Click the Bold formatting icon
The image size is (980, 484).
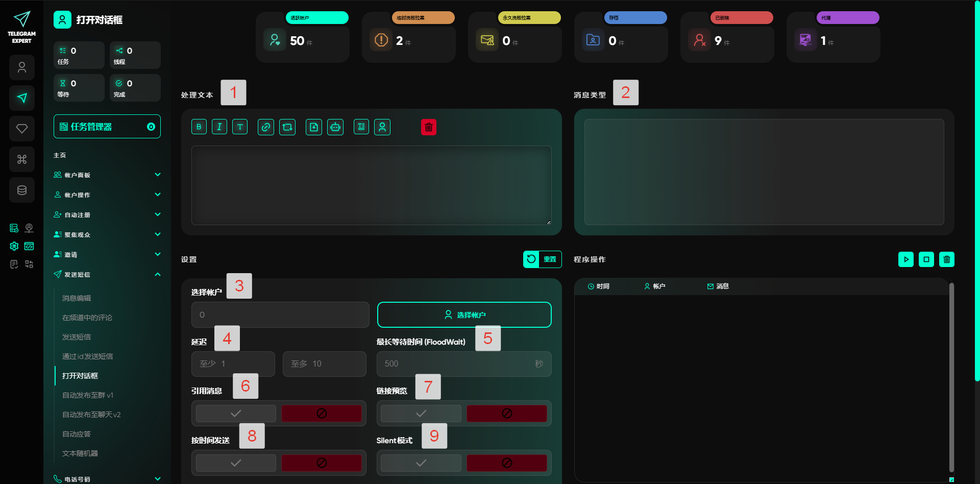(199, 127)
